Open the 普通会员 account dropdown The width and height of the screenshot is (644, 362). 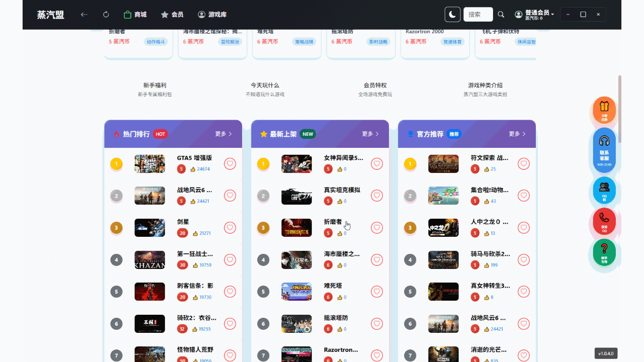(x=534, y=15)
